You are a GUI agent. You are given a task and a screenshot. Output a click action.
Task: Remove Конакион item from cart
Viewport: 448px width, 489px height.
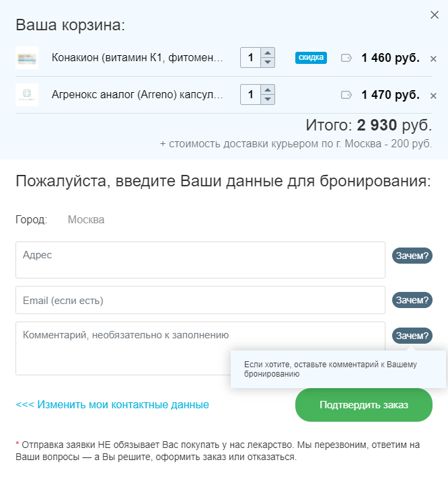(x=433, y=59)
